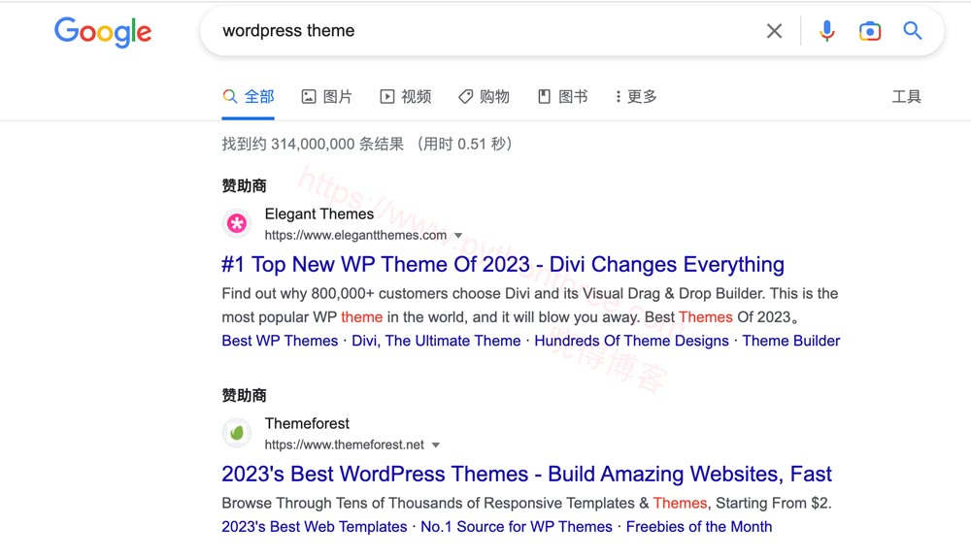Open "2023's Best Web Templates" sitelink
The image size is (971, 560).
315,527
